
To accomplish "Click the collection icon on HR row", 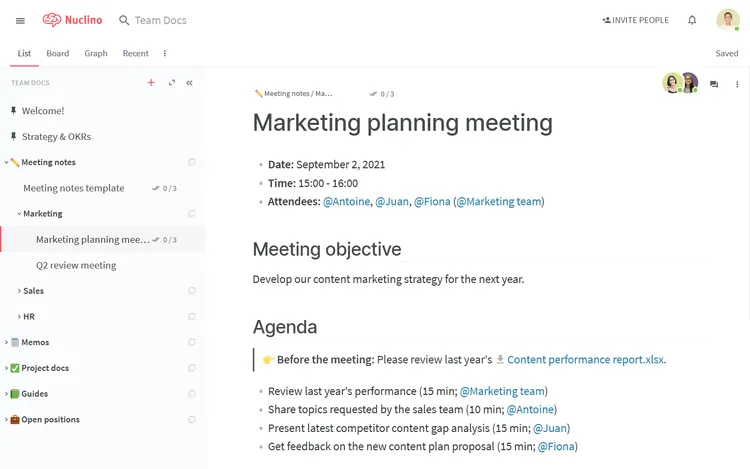I will [192, 316].
